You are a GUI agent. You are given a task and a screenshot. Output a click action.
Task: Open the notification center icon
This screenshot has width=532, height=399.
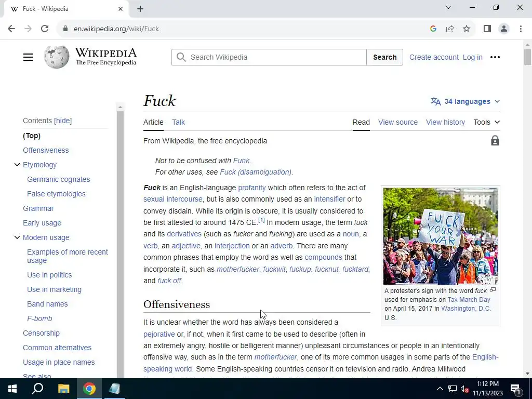tap(515, 389)
